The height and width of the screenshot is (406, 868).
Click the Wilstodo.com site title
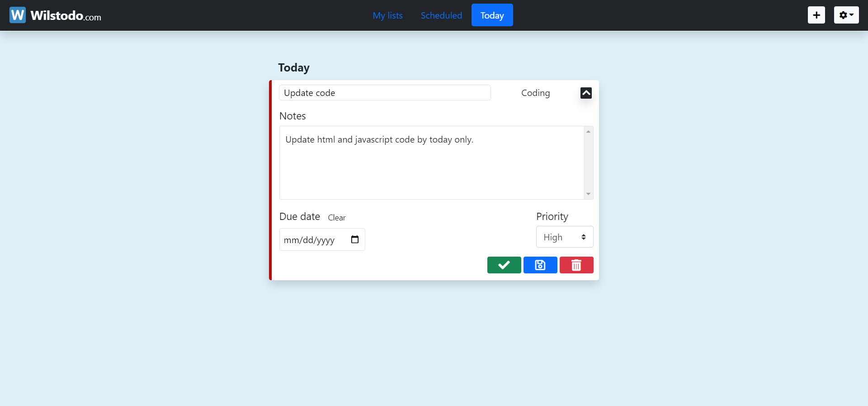66,15
